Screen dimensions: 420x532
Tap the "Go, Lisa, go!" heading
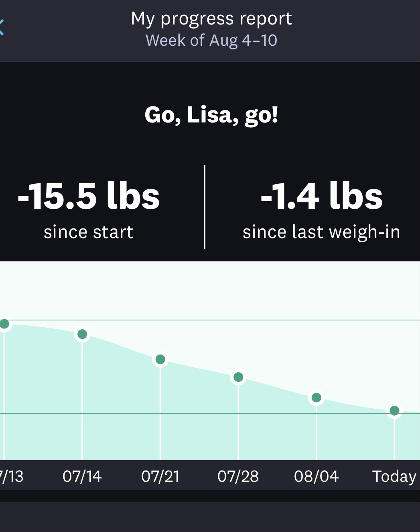pyautogui.click(x=211, y=115)
